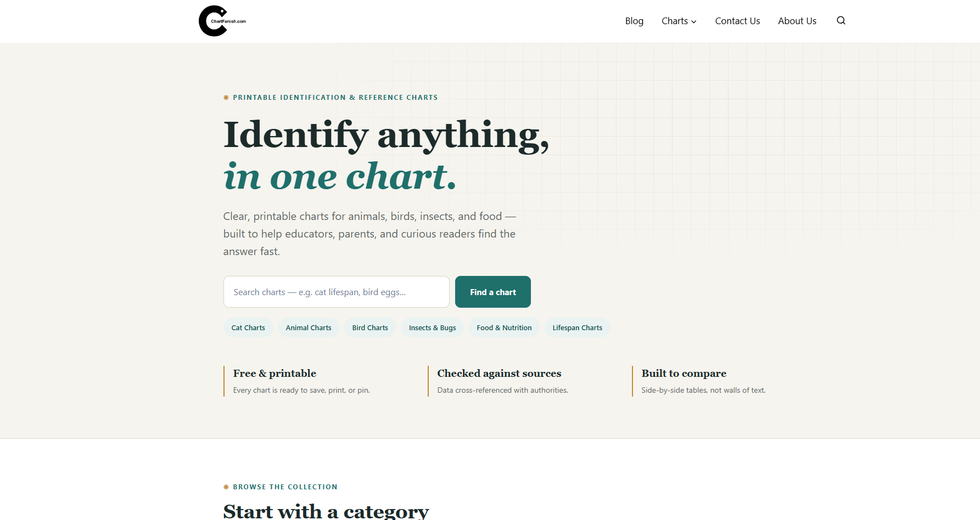The image size is (980, 520).
Task: Select the Cat Charts tag
Action: (x=248, y=327)
